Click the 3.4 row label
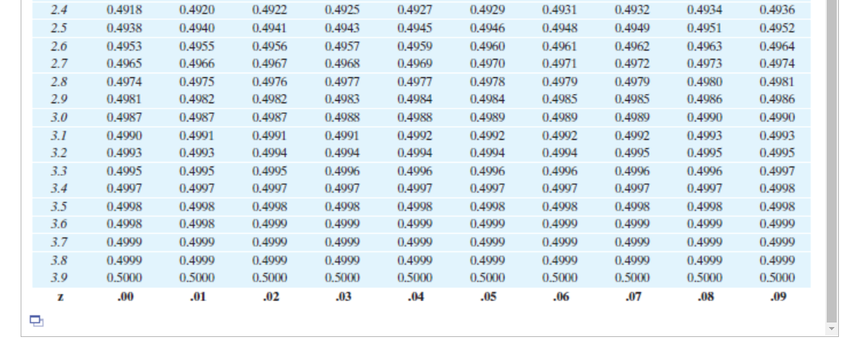 (x=60, y=188)
